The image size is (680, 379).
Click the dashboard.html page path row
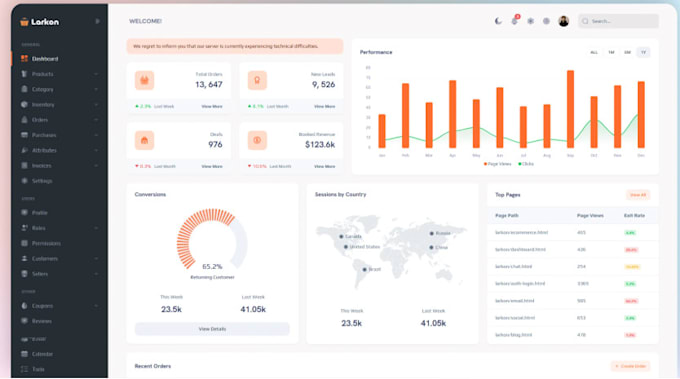click(x=572, y=249)
